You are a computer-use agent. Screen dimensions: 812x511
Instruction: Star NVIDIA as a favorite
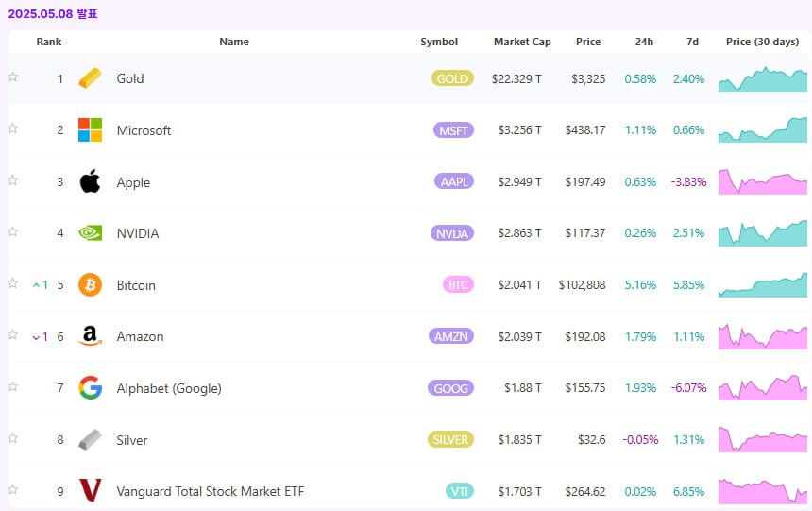(13, 231)
